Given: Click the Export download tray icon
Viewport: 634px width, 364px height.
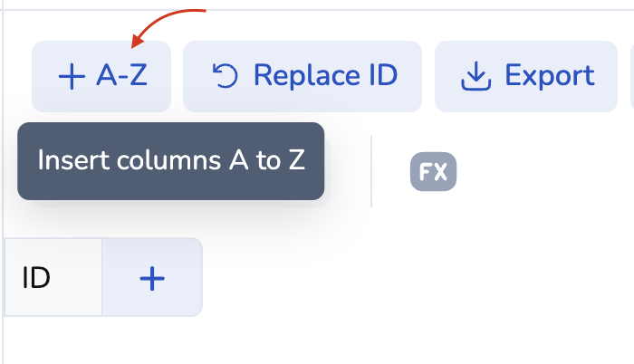Looking at the screenshot, I should pyautogui.click(x=475, y=77).
